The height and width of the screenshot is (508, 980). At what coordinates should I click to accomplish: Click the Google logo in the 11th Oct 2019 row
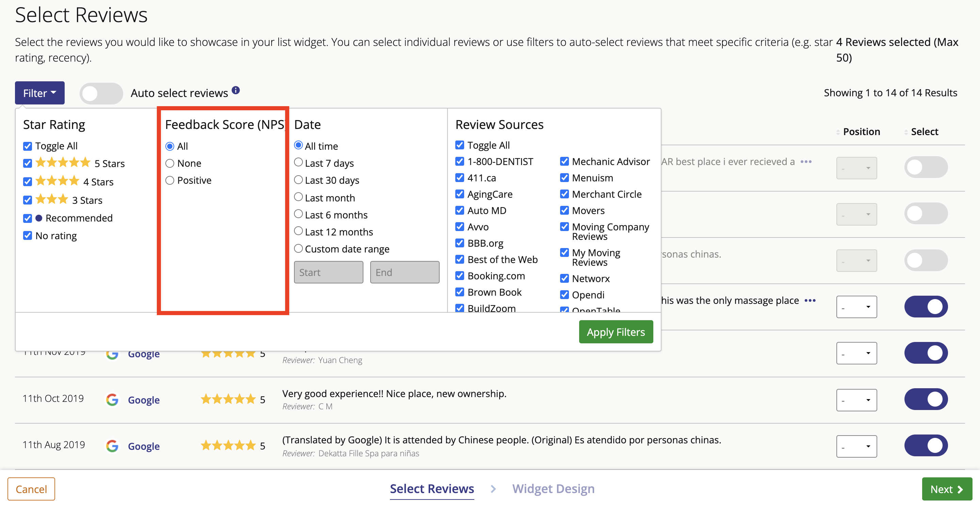[x=112, y=399]
